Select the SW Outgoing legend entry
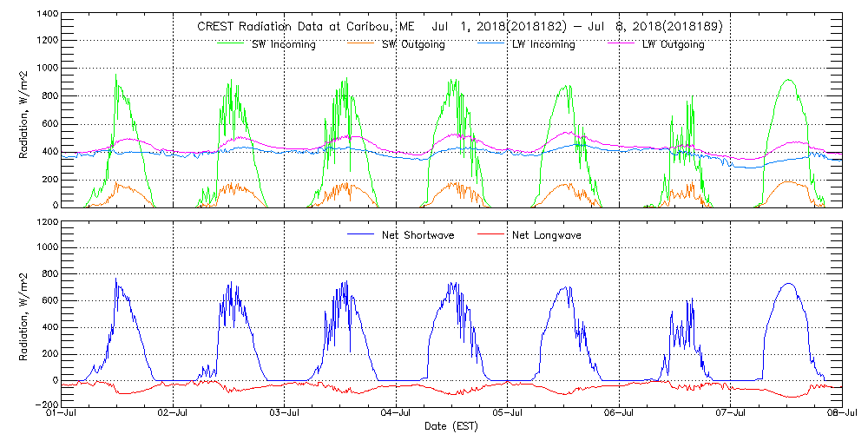This screenshot has width=868, height=434. 413,45
